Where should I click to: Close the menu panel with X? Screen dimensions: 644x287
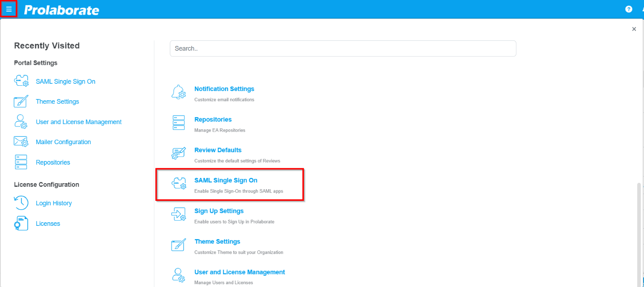click(x=634, y=29)
